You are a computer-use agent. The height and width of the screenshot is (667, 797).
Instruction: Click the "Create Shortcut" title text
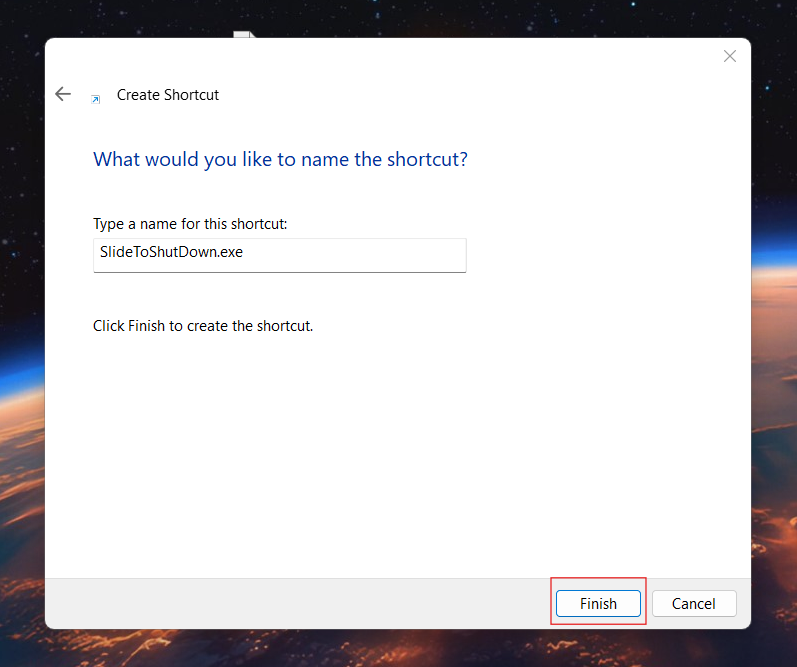168,95
